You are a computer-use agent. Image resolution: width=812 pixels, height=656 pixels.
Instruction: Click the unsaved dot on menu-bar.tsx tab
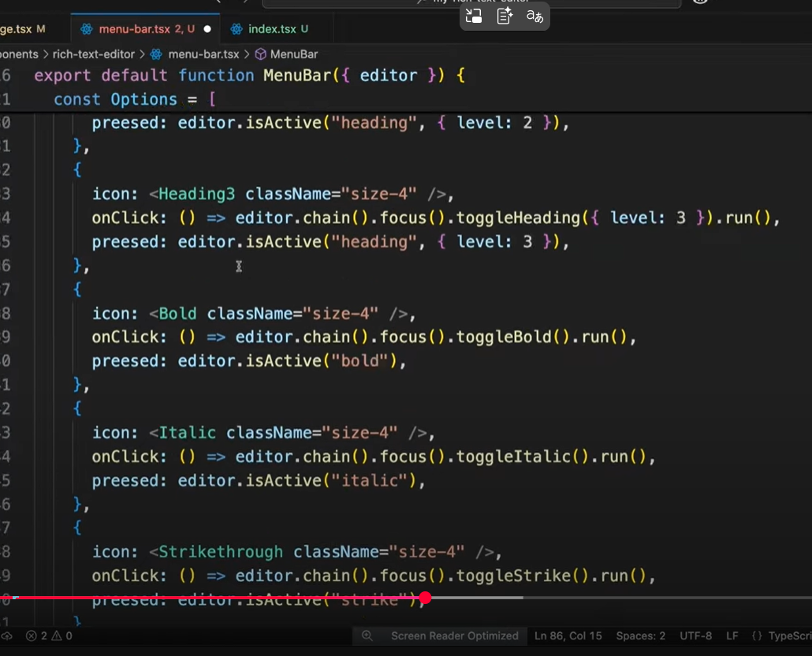click(x=207, y=29)
